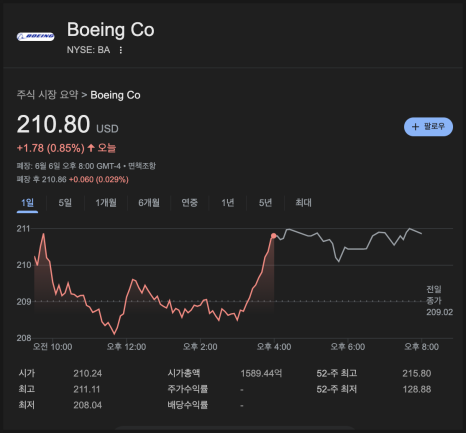
Task: Click the 면책조항 disclaimer link
Action: pos(142,166)
